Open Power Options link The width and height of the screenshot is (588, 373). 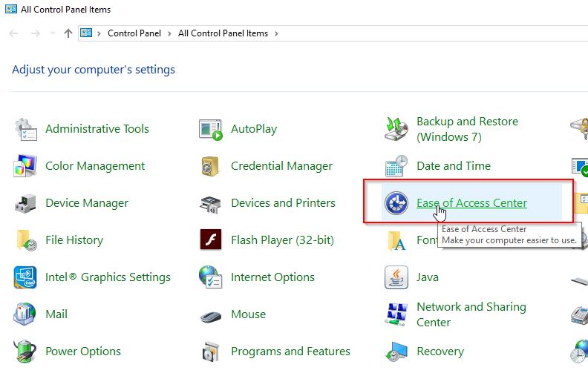pos(83,351)
